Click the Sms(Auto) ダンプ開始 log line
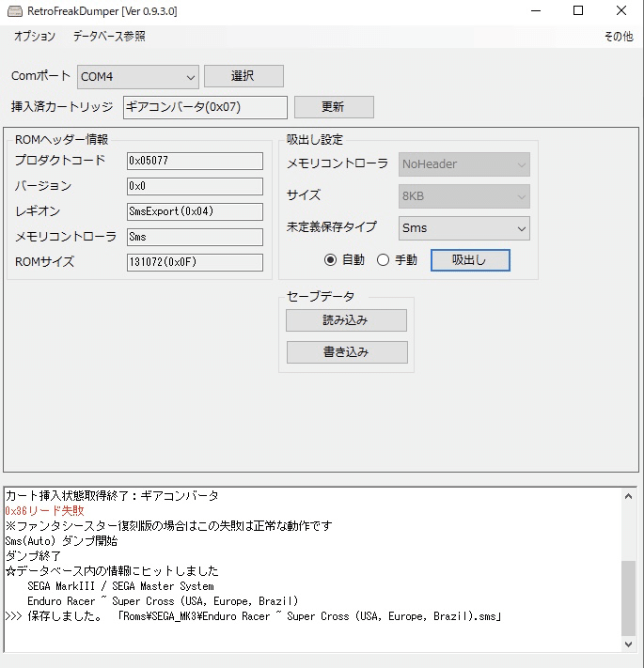 [x=61, y=541]
